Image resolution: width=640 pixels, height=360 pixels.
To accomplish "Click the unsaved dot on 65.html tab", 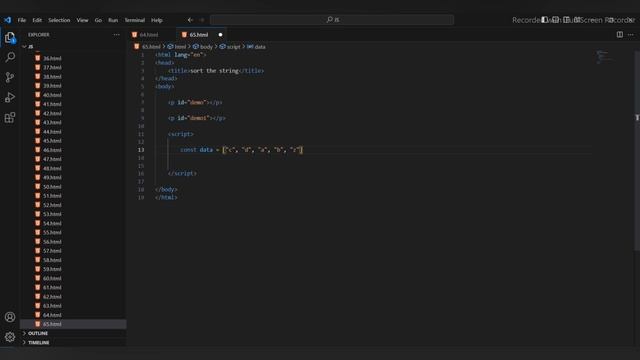I will 220,35.
